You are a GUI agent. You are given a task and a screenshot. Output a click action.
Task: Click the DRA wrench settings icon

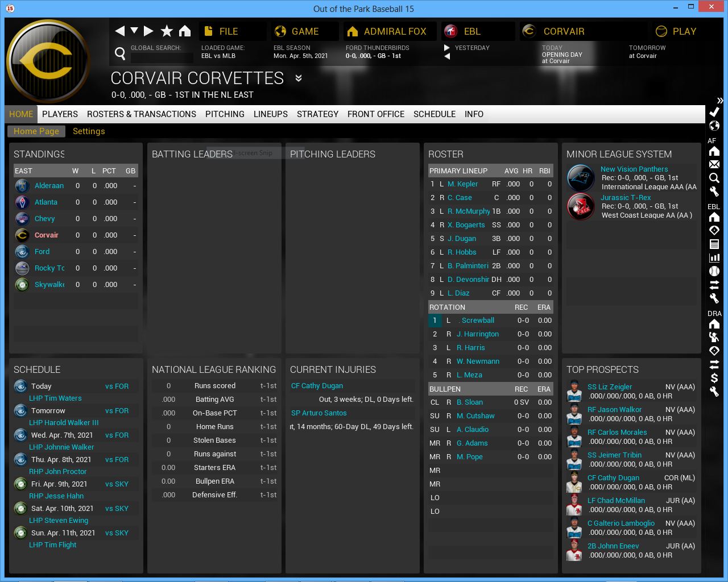pos(714,392)
